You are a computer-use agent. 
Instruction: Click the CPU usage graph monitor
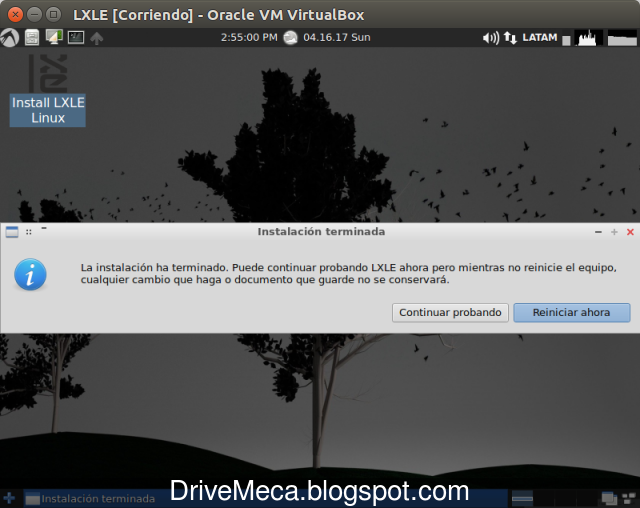point(588,38)
